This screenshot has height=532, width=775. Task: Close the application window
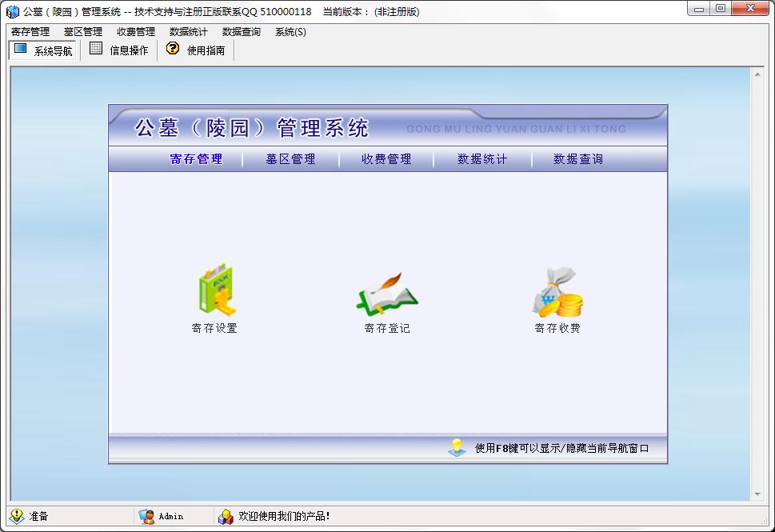tap(751, 9)
